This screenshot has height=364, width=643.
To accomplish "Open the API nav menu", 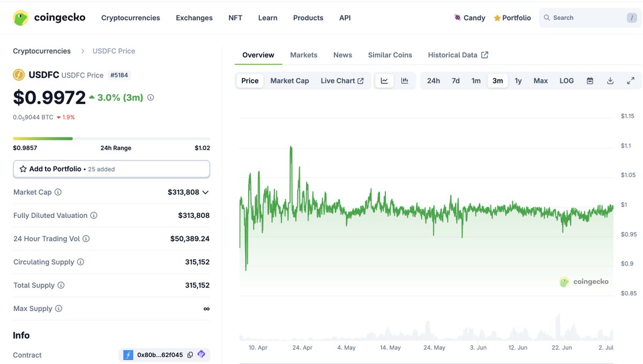I will (x=345, y=18).
